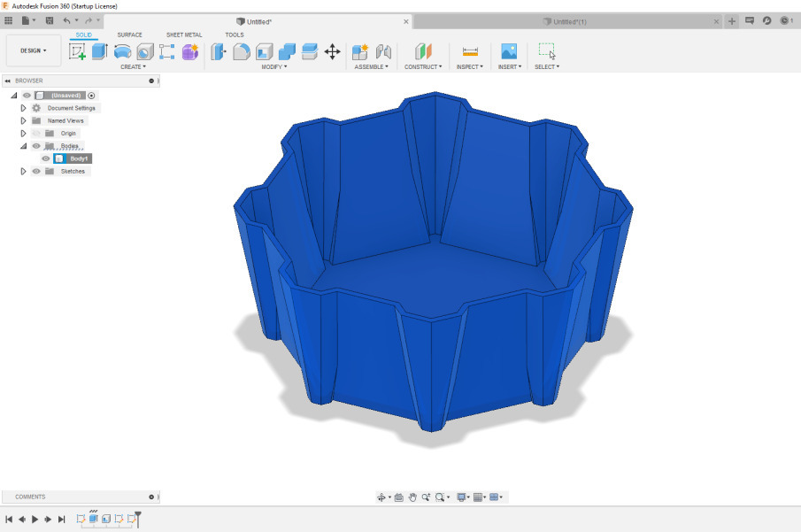Click the Move/Copy arrows icon
801x532 pixels.
[x=333, y=51]
